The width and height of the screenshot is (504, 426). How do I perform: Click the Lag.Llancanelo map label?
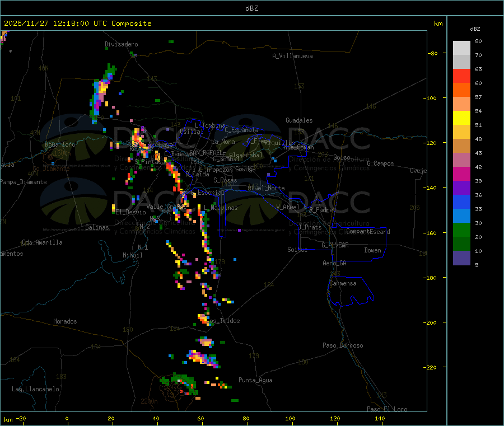tap(35, 389)
